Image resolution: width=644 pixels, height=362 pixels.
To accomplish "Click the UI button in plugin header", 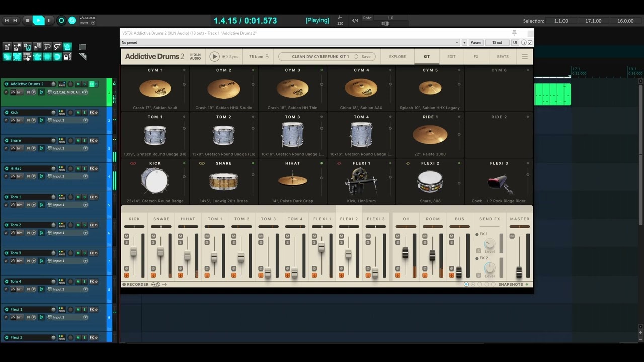I will point(515,43).
